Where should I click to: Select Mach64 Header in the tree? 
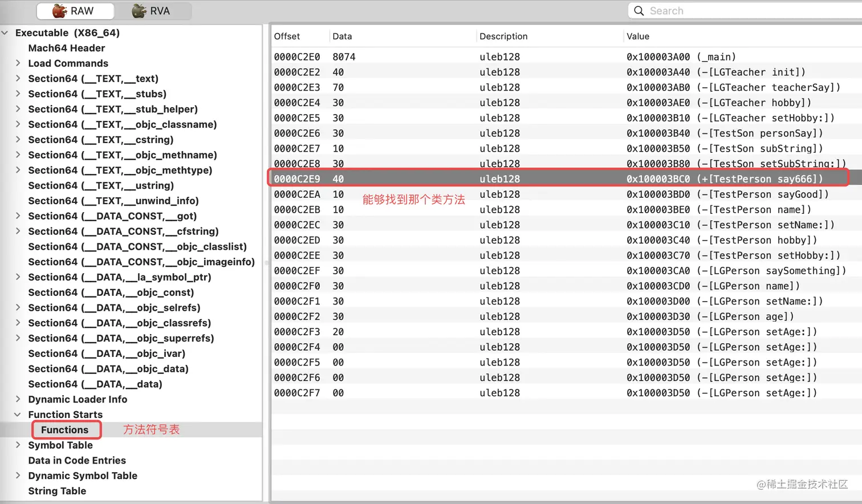[67, 48]
